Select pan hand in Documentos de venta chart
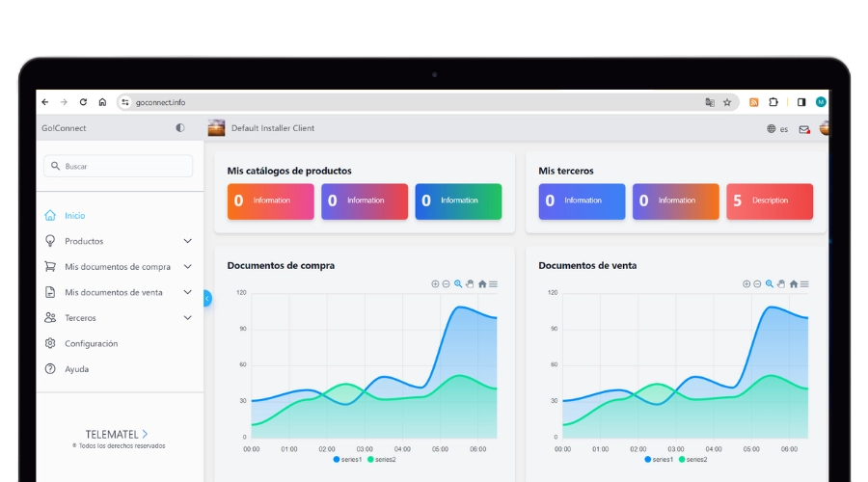The height and width of the screenshot is (482, 868). coord(781,283)
